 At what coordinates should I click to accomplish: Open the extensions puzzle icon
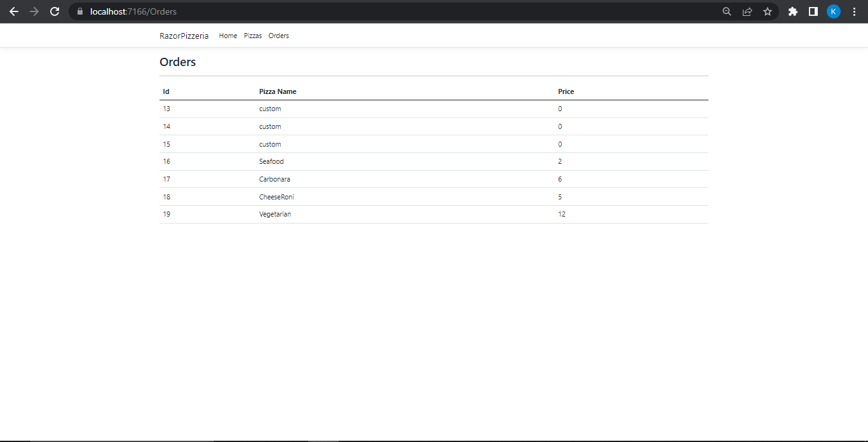pos(792,11)
